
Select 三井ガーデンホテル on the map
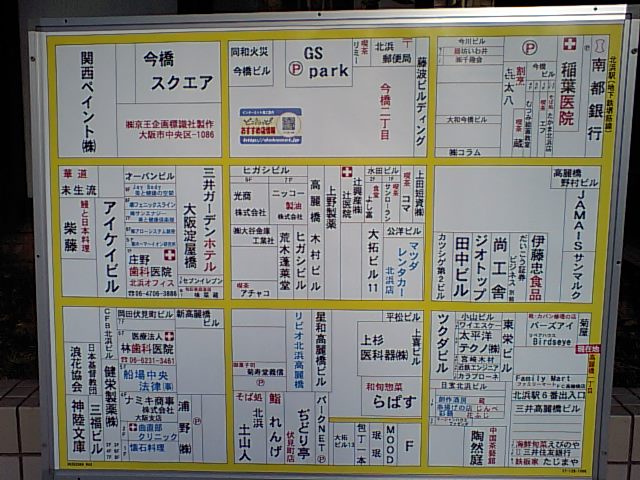[x=209, y=220]
